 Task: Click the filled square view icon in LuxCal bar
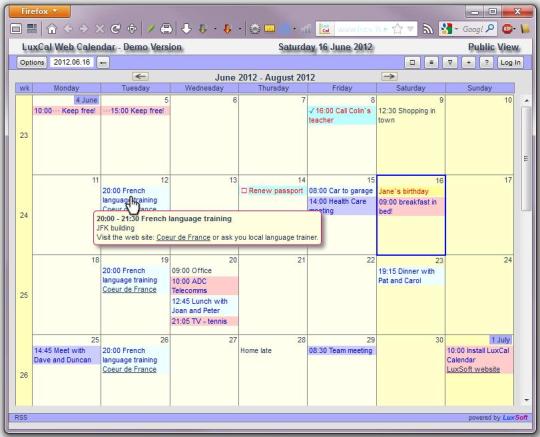point(431,63)
